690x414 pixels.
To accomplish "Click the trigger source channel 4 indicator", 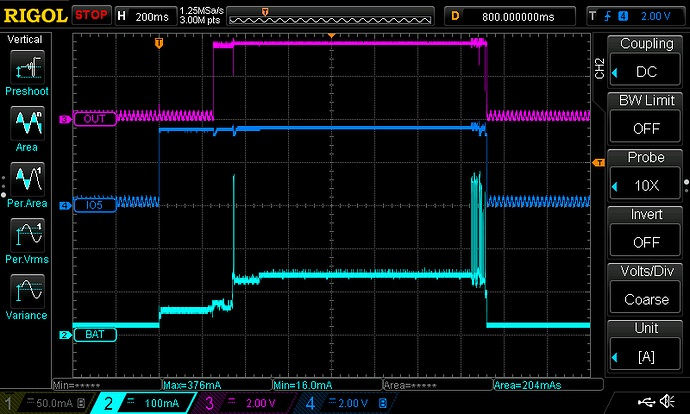I will (x=623, y=16).
